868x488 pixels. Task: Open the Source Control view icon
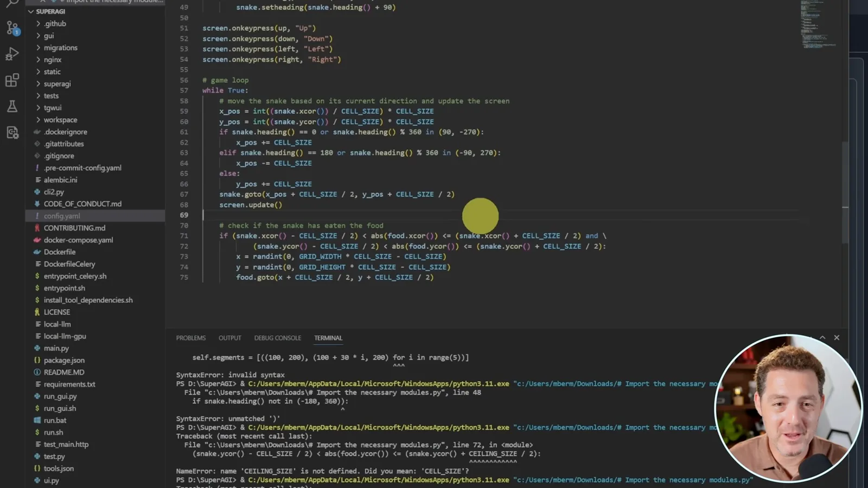coord(12,28)
